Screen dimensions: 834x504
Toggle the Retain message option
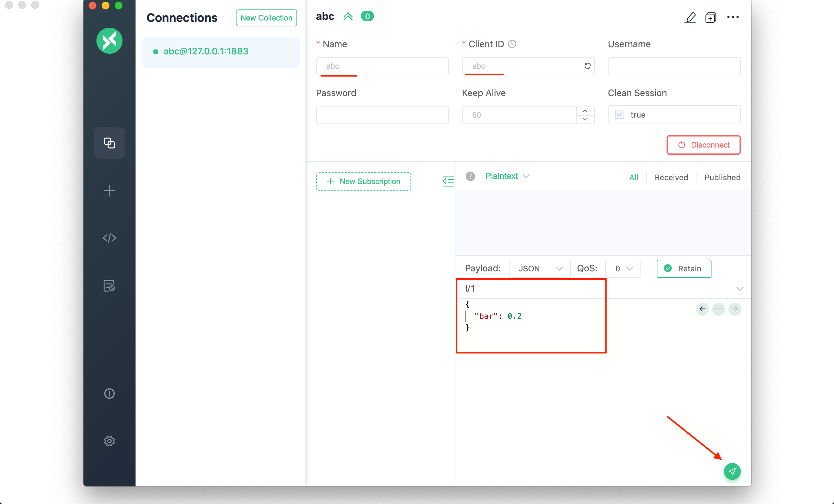(683, 268)
